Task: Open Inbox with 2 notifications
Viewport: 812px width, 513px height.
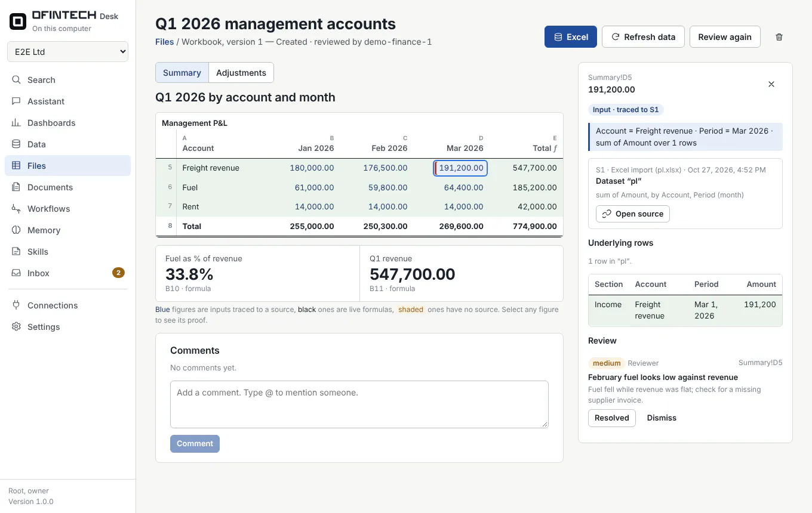Action: pos(67,273)
